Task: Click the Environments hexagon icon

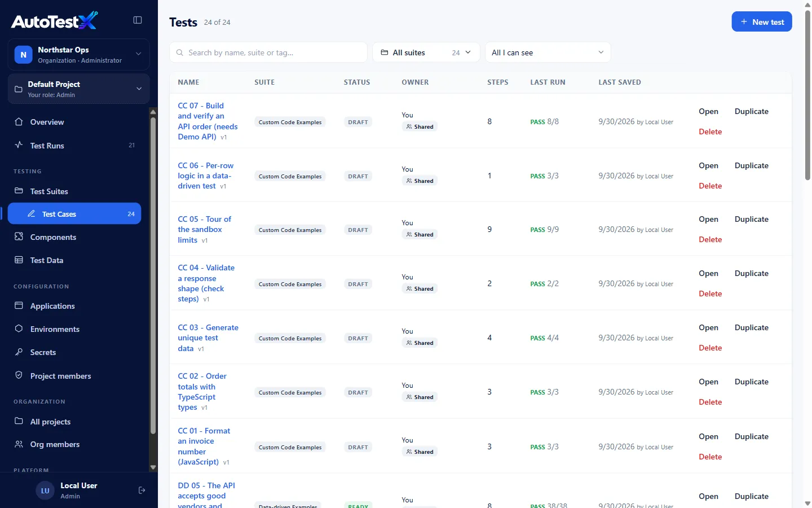Action: pos(19,329)
